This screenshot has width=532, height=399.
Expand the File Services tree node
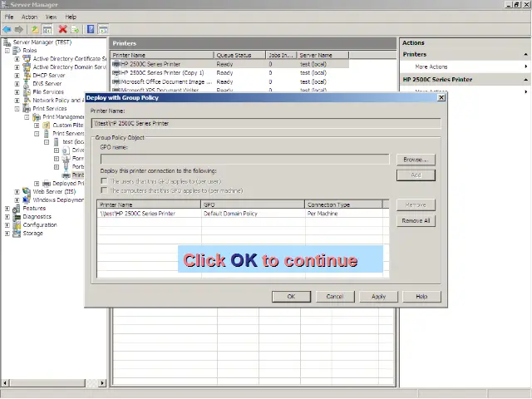[17, 92]
